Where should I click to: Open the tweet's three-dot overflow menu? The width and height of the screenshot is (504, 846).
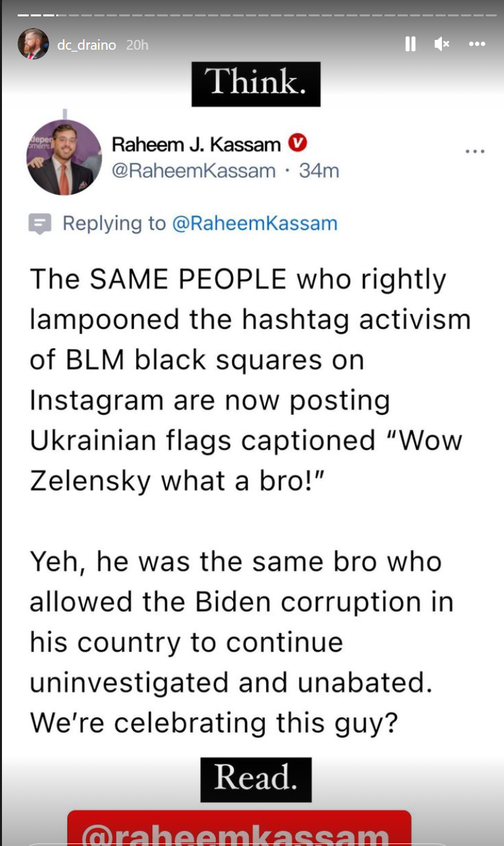475,151
